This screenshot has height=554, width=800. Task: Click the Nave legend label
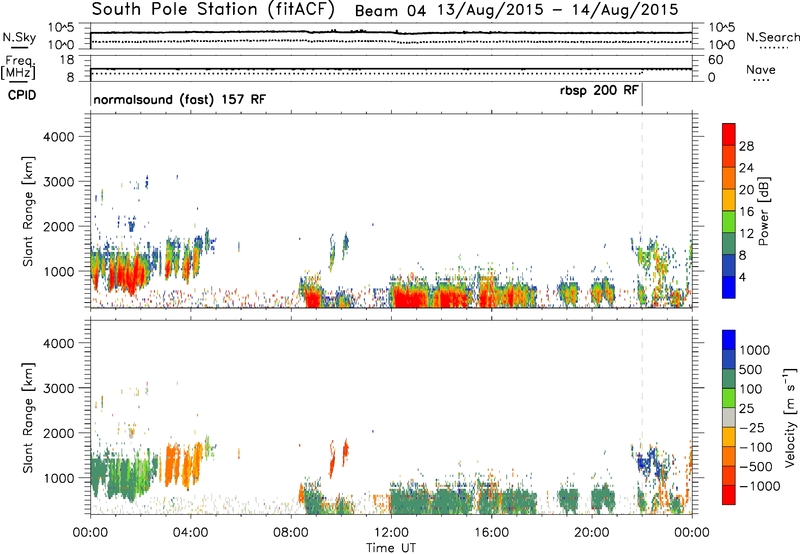click(761, 69)
